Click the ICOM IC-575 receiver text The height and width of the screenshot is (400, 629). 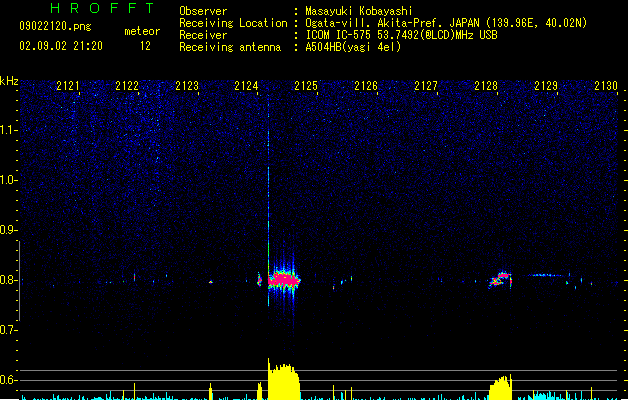[402, 35]
